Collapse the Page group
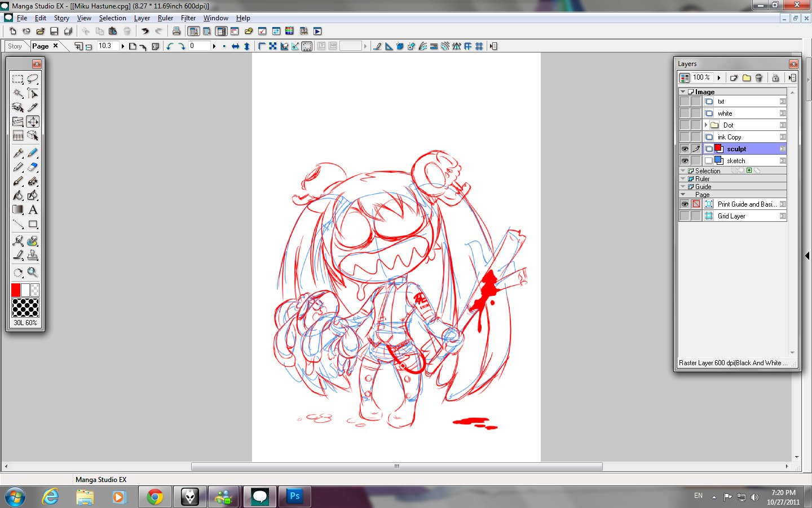Screen dimensions: 812x508 point(683,194)
